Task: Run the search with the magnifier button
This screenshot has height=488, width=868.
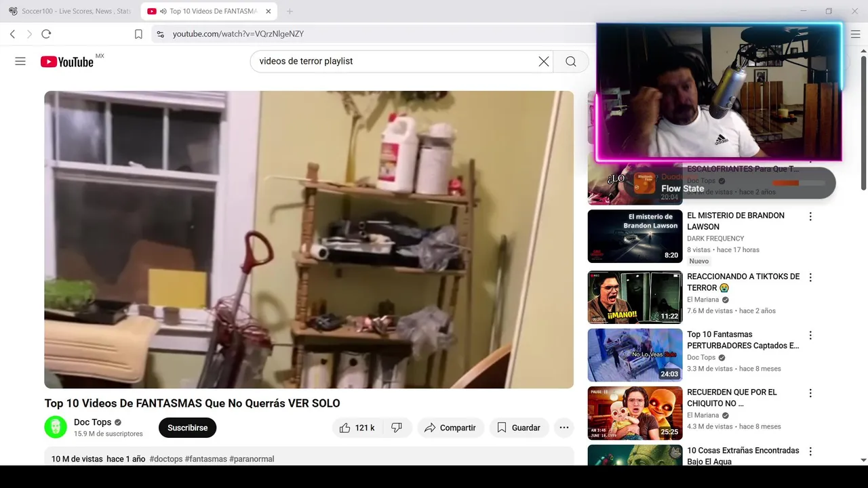Action: (571, 61)
